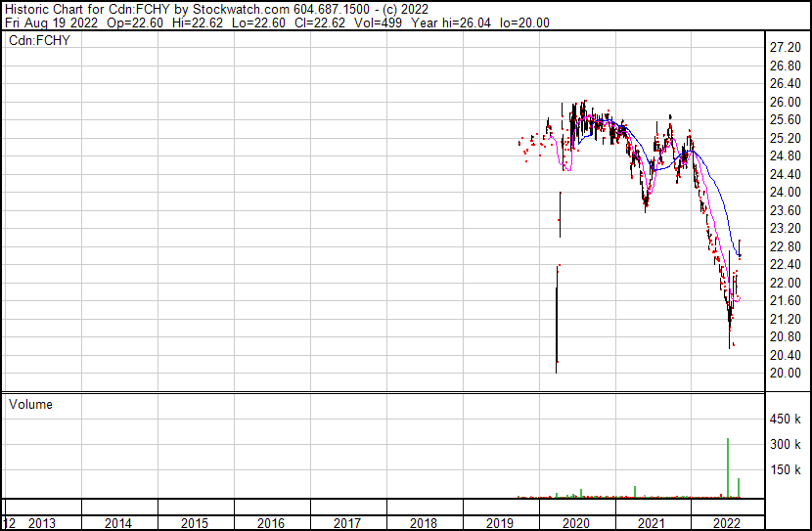Select the Fri Aug 19 2022 date text

point(50,22)
